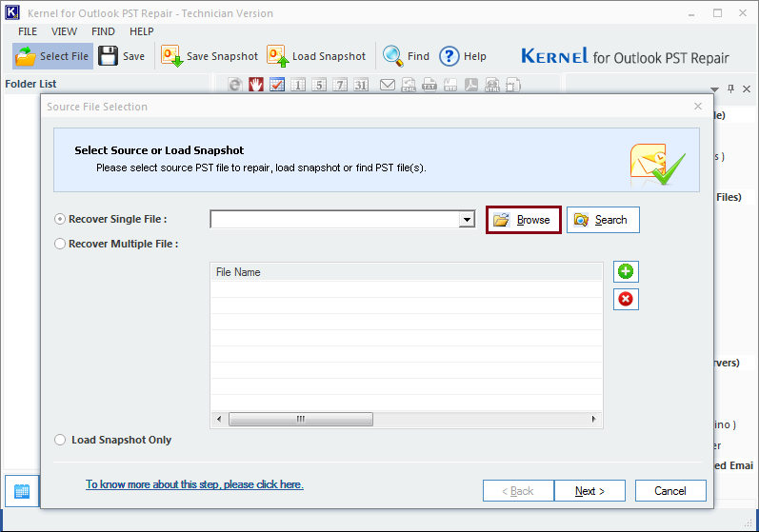Click the file list scroll left arrow

point(219,419)
